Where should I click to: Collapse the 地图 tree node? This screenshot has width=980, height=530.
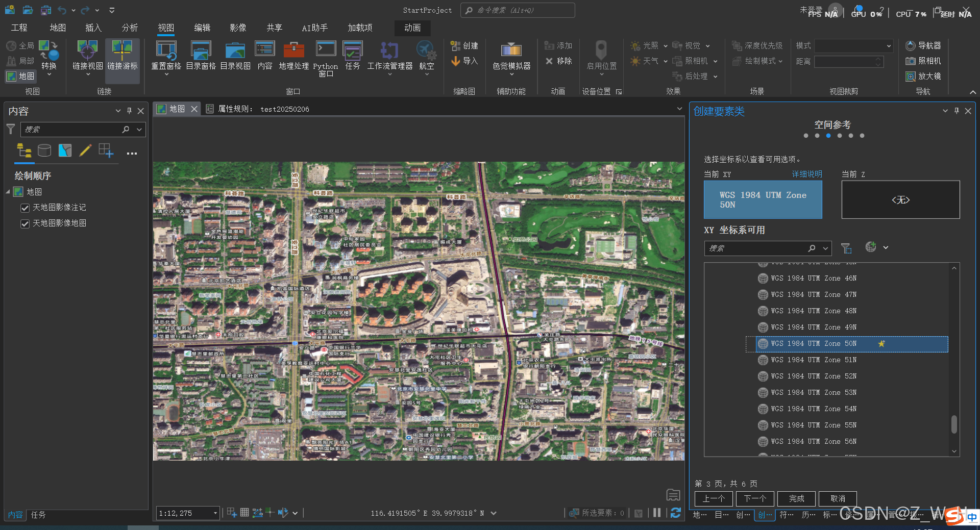tap(8, 192)
